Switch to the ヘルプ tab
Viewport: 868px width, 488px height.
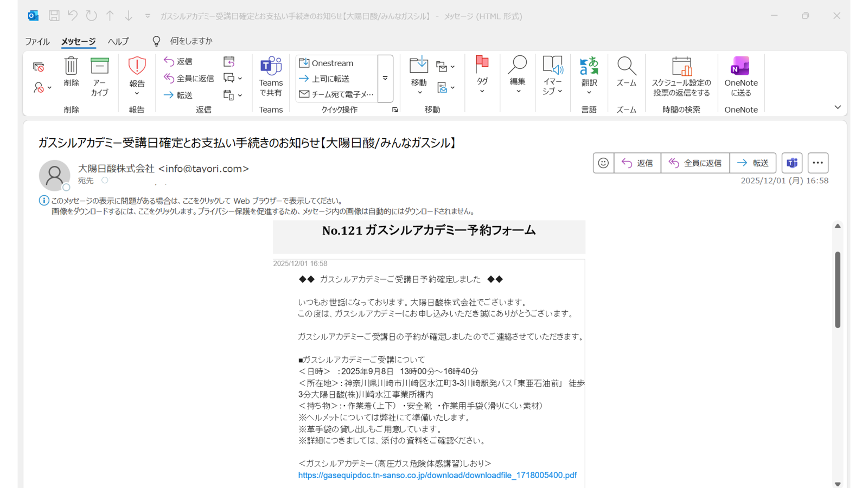118,41
